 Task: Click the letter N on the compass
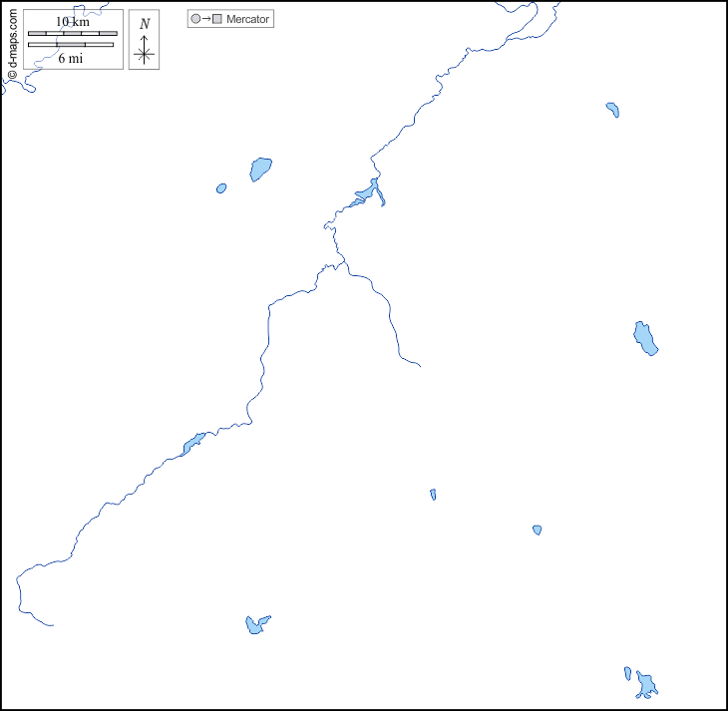coord(145,24)
